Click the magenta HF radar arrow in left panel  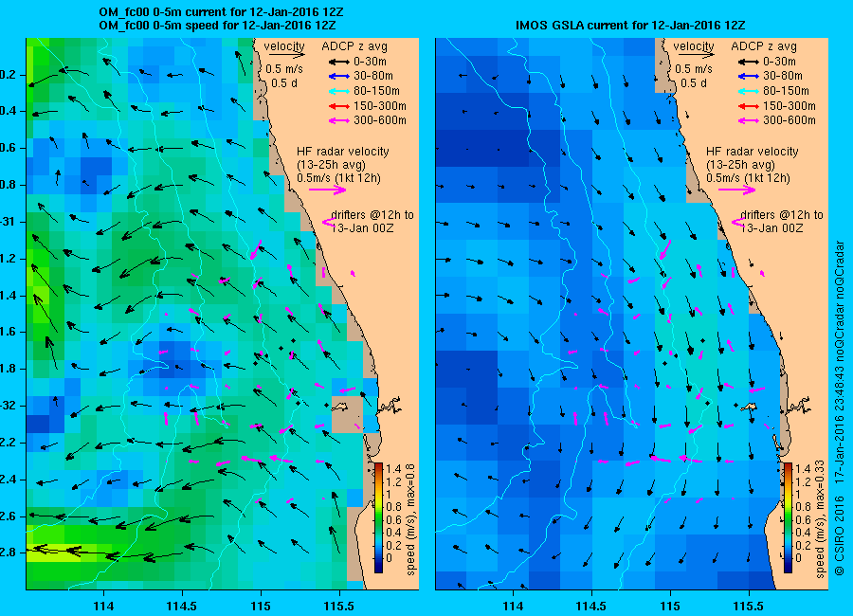[328, 190]
